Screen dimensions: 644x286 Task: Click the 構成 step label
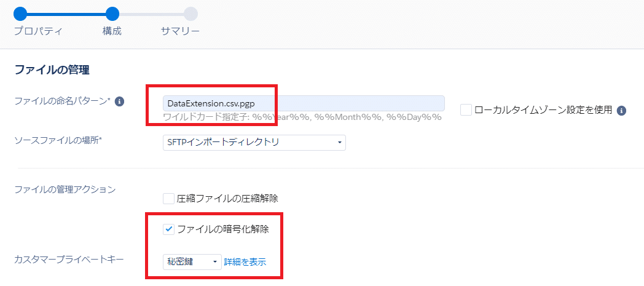pos(112,31)
